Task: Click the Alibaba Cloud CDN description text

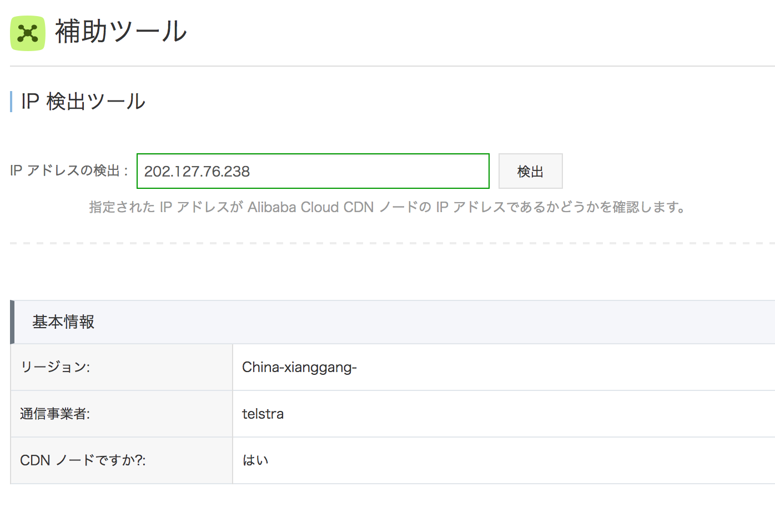Action: click(x=388, y=207)
